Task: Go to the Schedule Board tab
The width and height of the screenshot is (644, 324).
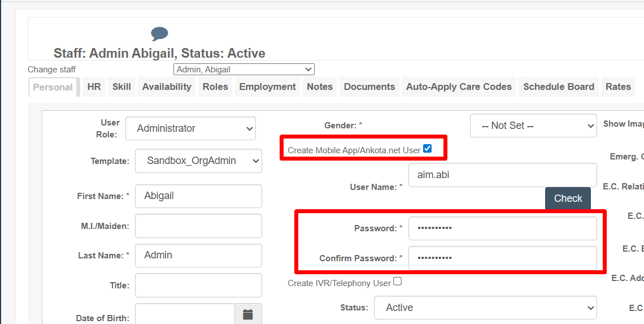Action: click(559, 87)
